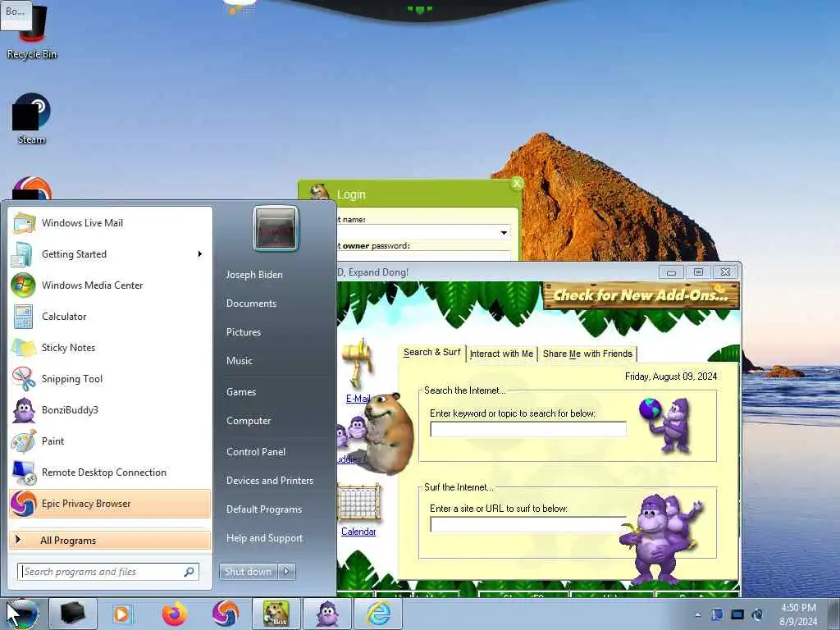Click the keyword search input field
This screenshot has height=630, width=840.
[528, 429]
